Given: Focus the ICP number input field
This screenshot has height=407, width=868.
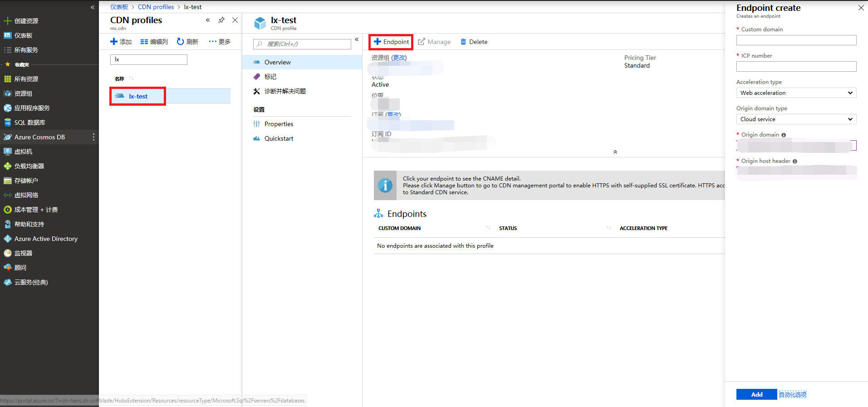Looking at the screenshot, I should pyautogui.click(x=796, y=67).
